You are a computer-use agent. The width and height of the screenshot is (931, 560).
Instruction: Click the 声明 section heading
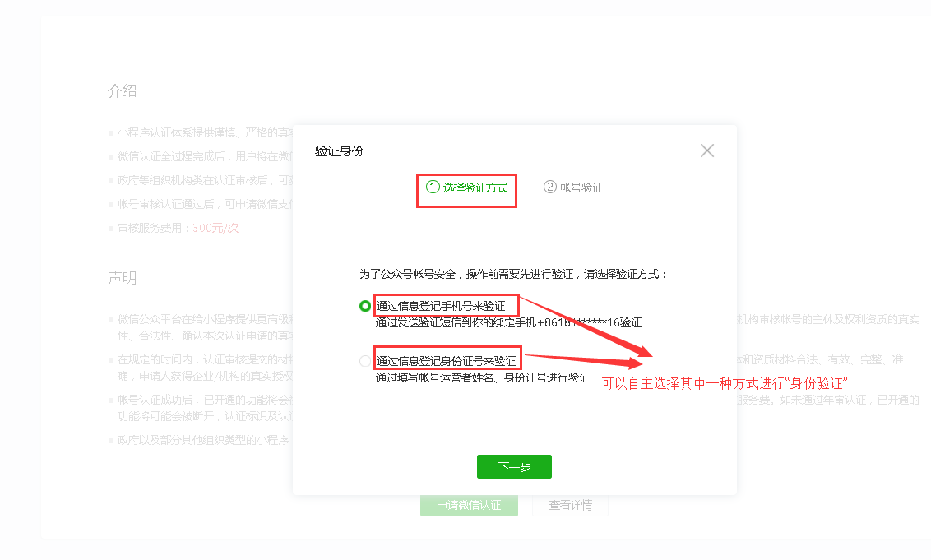point(122,278)
